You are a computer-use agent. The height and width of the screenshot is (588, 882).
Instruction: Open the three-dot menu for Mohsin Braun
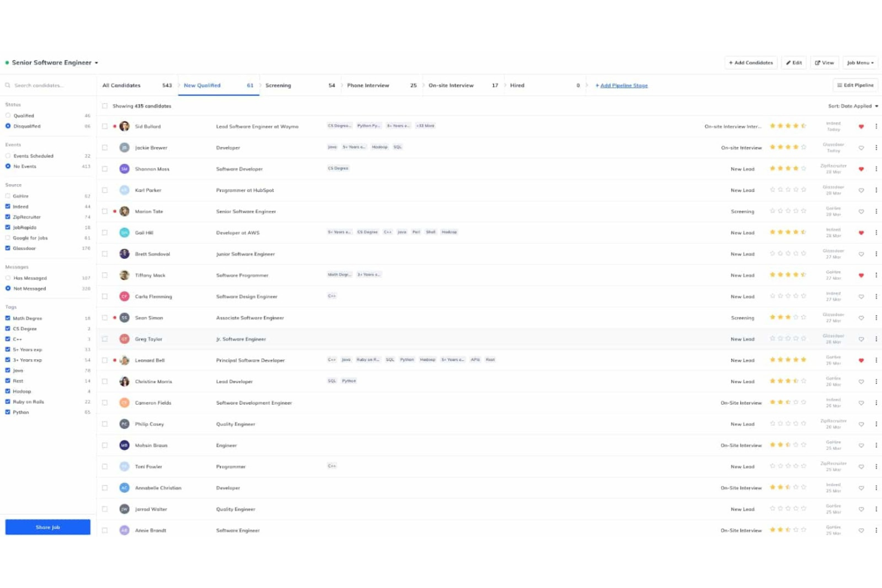point(876,445)
